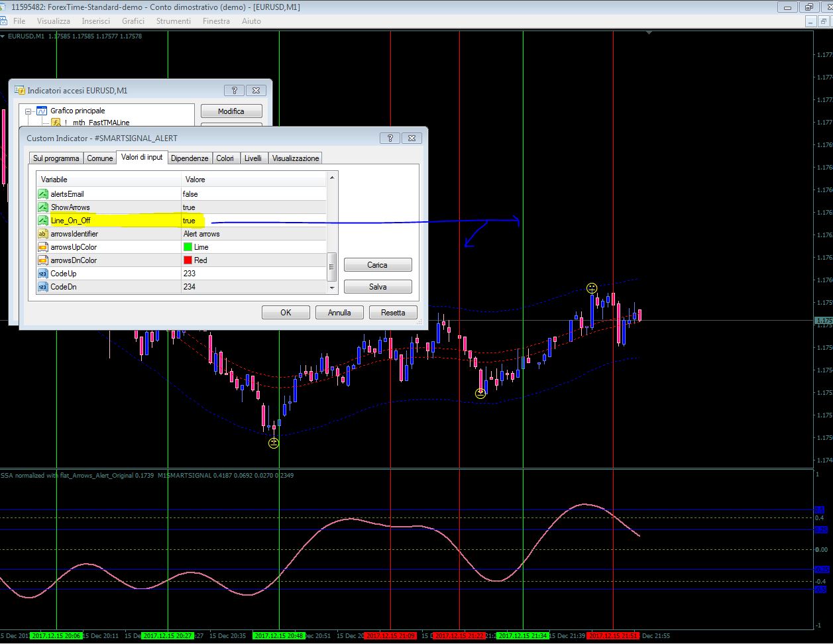Switch to the Colori tab
This screenshot has height=644, width=833.
coord(225,158)
